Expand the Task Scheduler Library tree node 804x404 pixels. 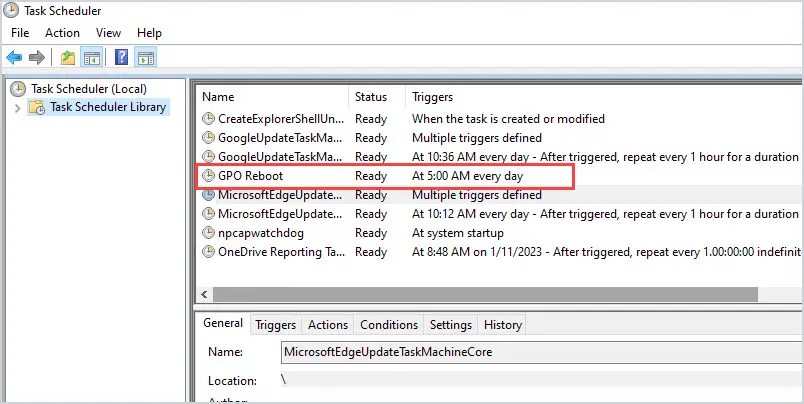17,108
